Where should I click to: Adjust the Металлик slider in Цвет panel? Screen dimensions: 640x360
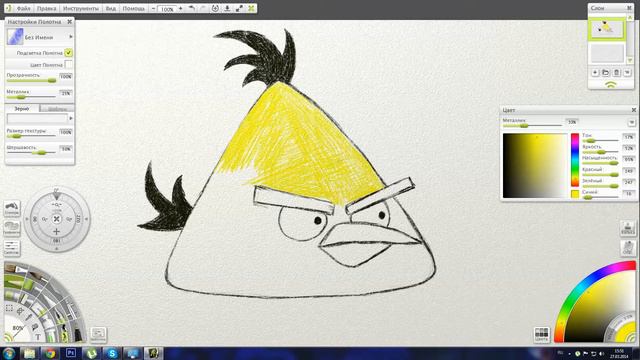532,126
